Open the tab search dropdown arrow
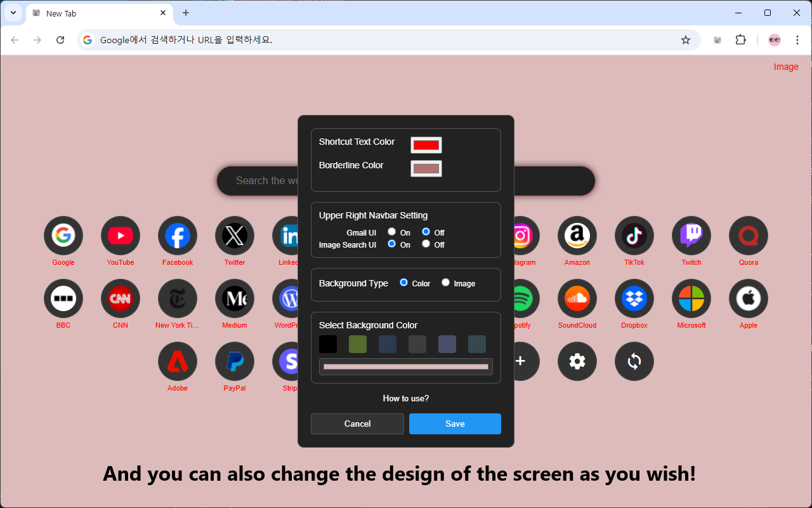This screenshot has height=508, width=812. [x=13, y=13]
